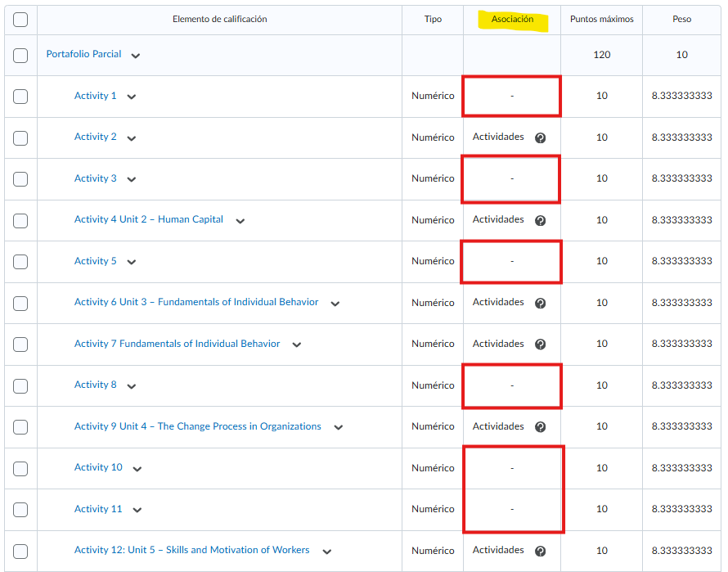Open the Portafolio Parcial category link
728x572 pixels.
[83, 54]
